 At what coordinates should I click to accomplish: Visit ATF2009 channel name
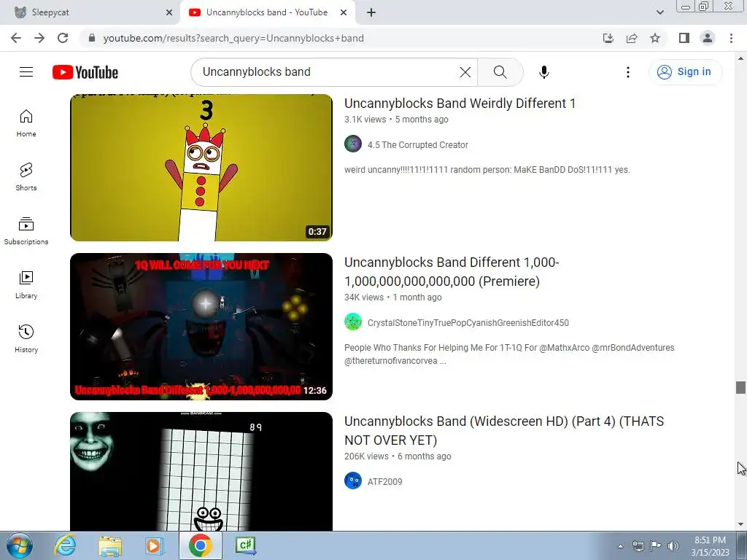coord(385,481)
